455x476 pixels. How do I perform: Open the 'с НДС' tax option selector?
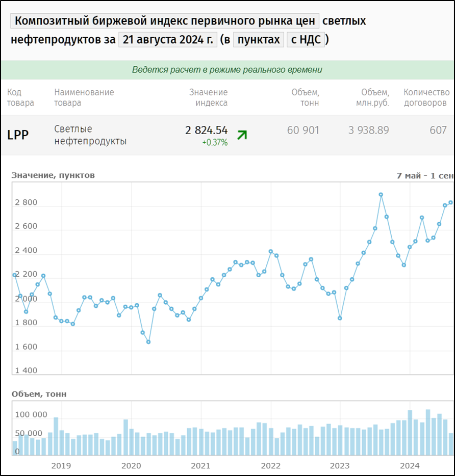pyautogui.click(x=306, y=40)
